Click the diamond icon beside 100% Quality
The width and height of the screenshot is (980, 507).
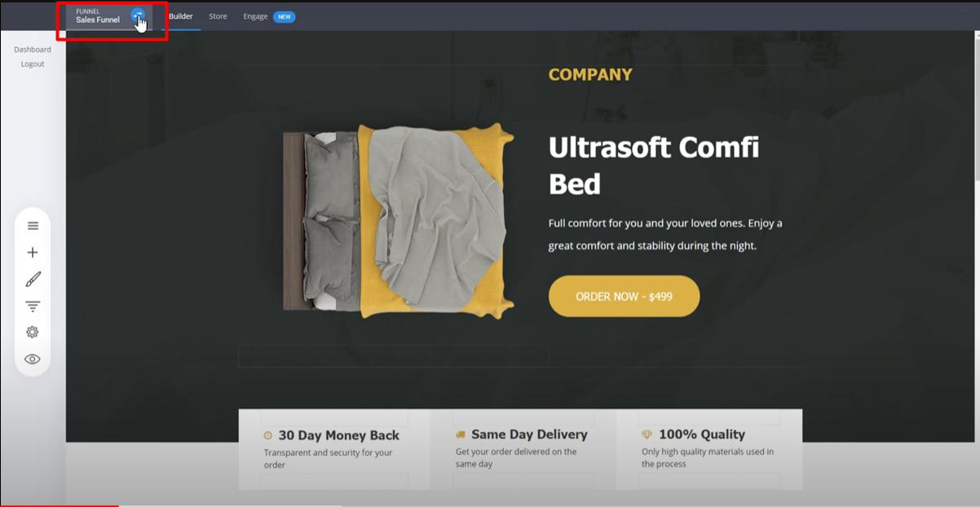coord(647,434)
